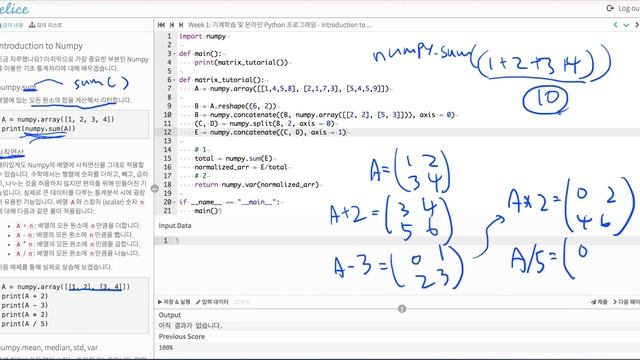Open 입력 데이터 editor button
Screen dimensions: 640x360
pos(212,302)
